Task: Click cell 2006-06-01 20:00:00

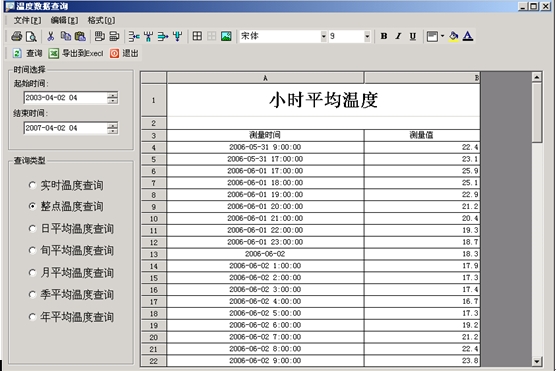Action: 265,206
